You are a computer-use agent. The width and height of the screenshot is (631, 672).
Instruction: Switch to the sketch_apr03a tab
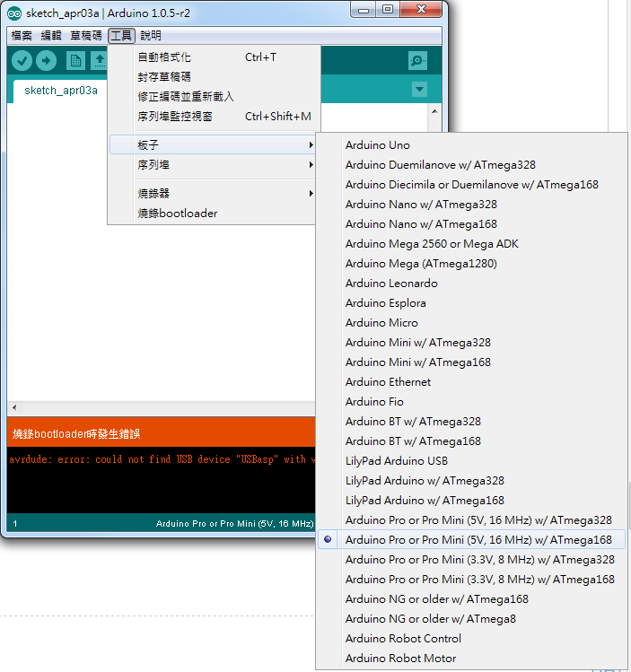60,91
